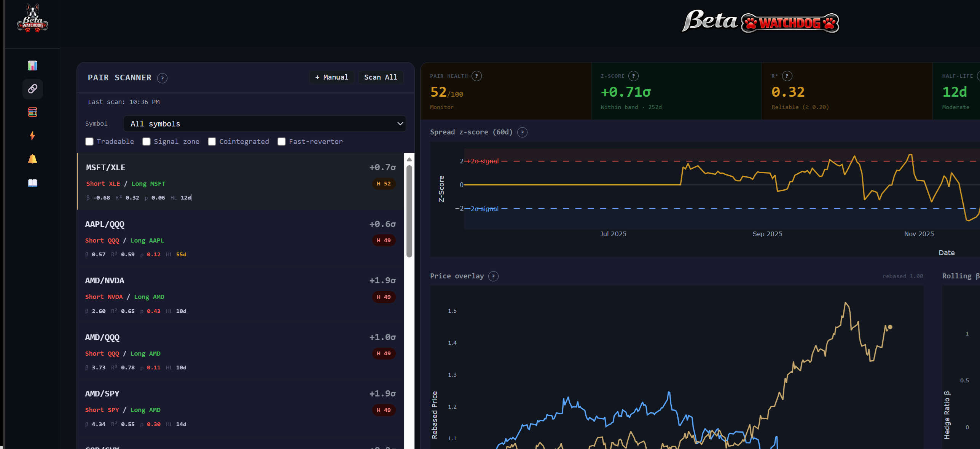The width and height of the screenshot is (980, 449).
Task: Click the 'HL 55d' value on AAPL/QQQ row
Action: (x=176, y=254)
